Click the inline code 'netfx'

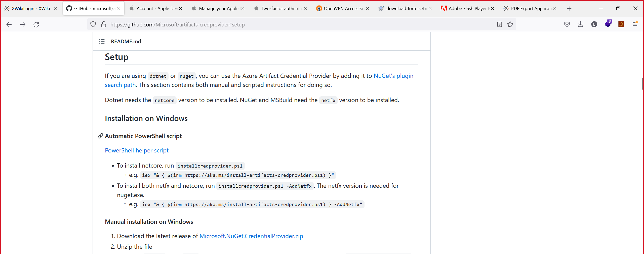point(328,100)
